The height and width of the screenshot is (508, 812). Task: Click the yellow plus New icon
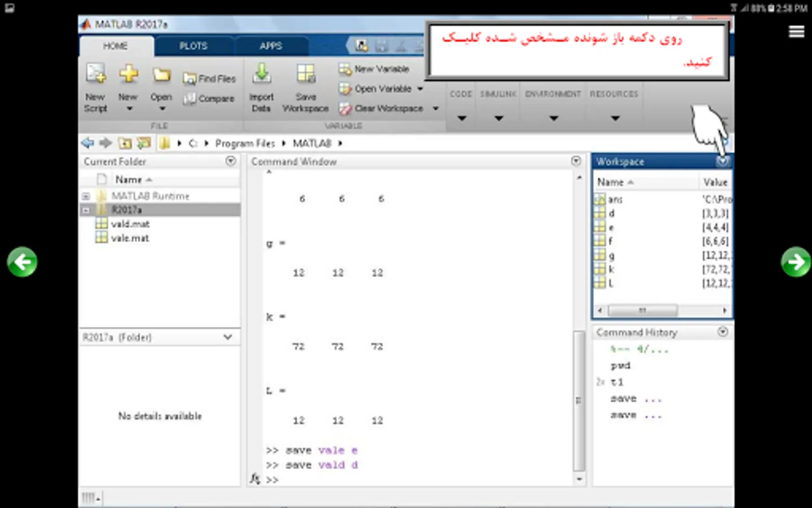tap(129, 73)
